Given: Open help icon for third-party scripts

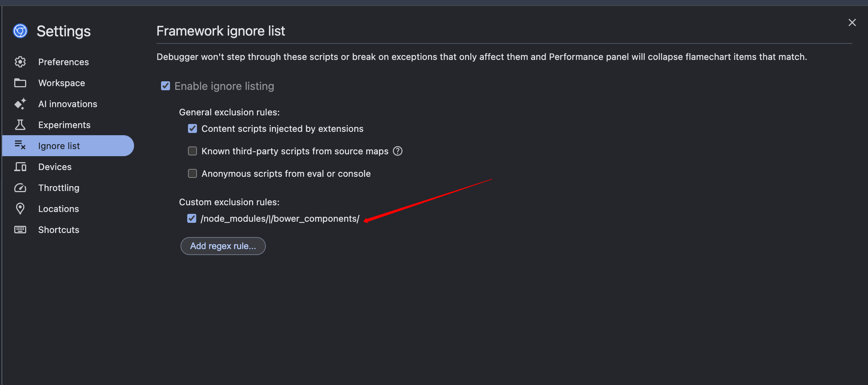Looking at the screenshot, I should (398, 151).
